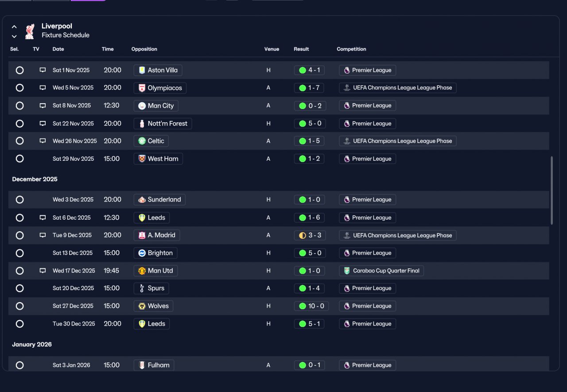Click the Carabao Cup competition icon
This screenshot has height=392, width=567.
click(347, 271)
